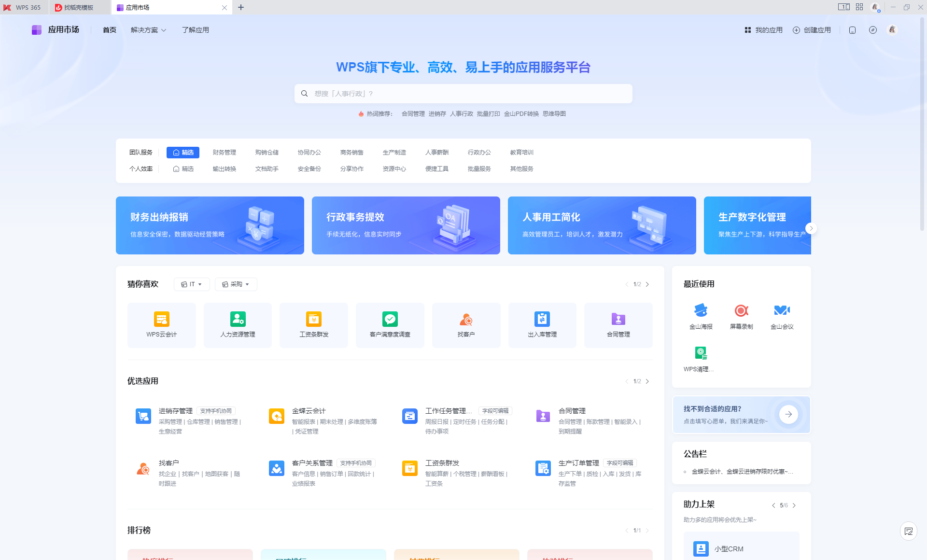Switch to the 输出转换 category tab
Viewport: 927px width, 560px height.
point(224,169)
